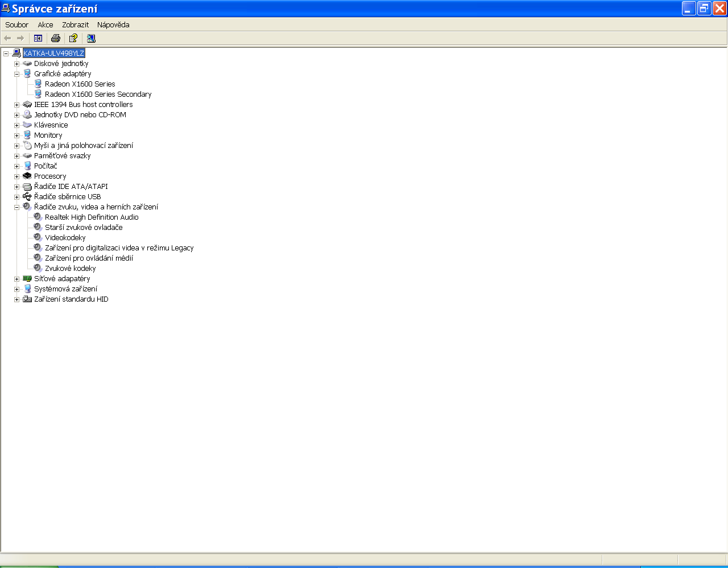Click the Řadiče IDE ATA/ATAPI icon
Viewport: 728px width, 568px height.
[x=27, y=186]
